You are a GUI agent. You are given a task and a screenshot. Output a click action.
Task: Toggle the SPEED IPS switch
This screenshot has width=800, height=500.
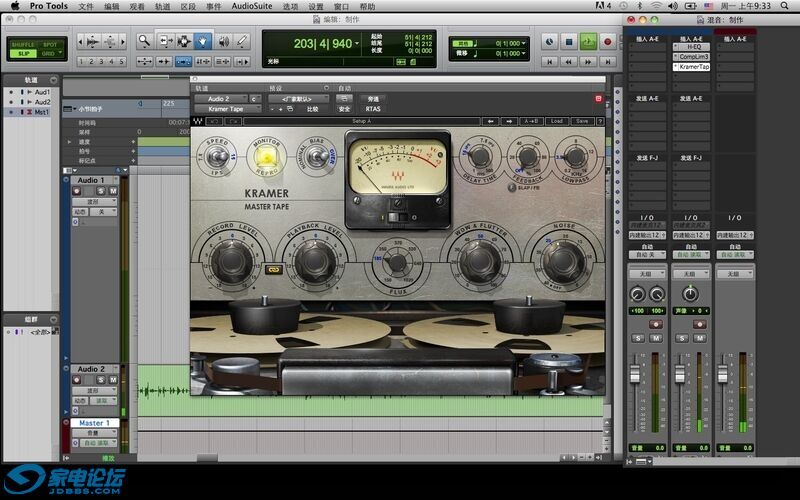click(218, 155)
